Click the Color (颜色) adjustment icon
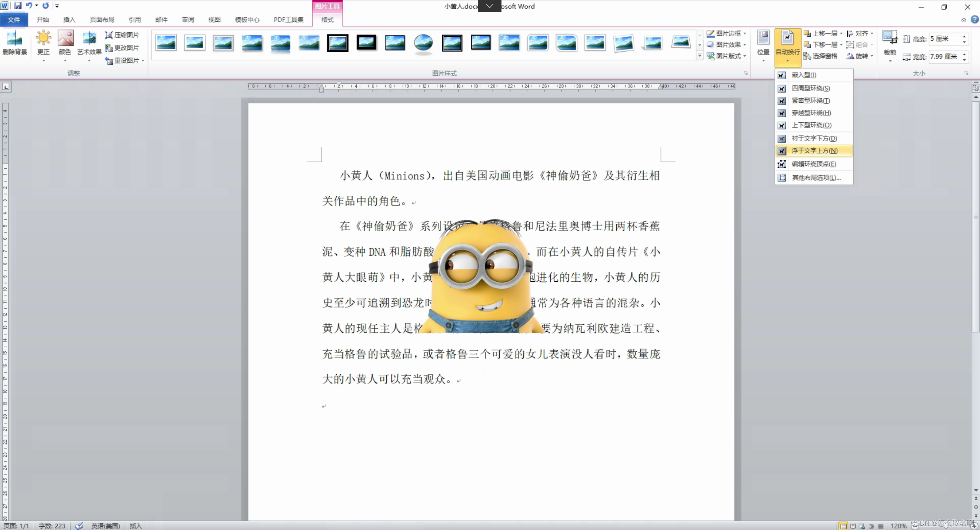Screen dimensions: 980x530 pyautogui.click(x=65, y=38)
